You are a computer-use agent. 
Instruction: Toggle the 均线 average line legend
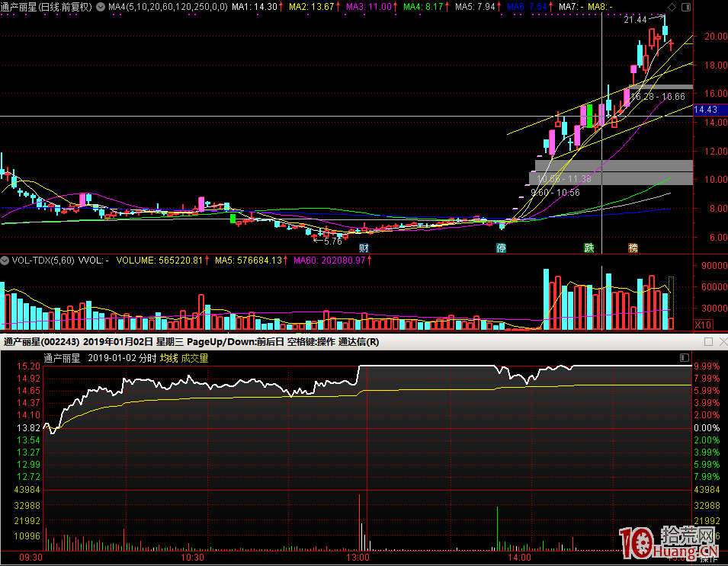point(168,358)
